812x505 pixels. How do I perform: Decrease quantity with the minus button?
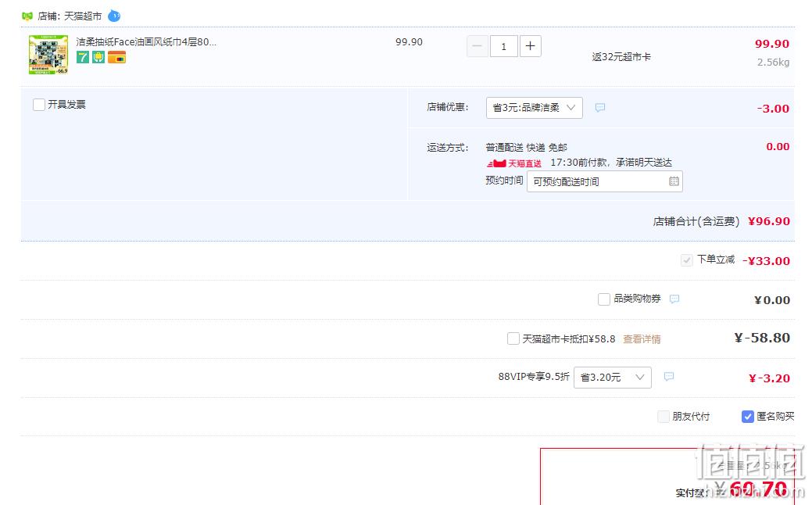477,46
